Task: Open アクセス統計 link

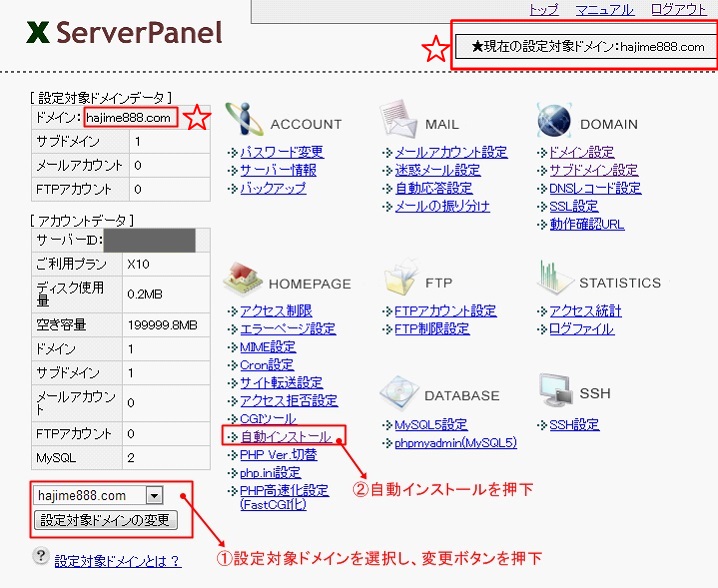Action: 585,311
